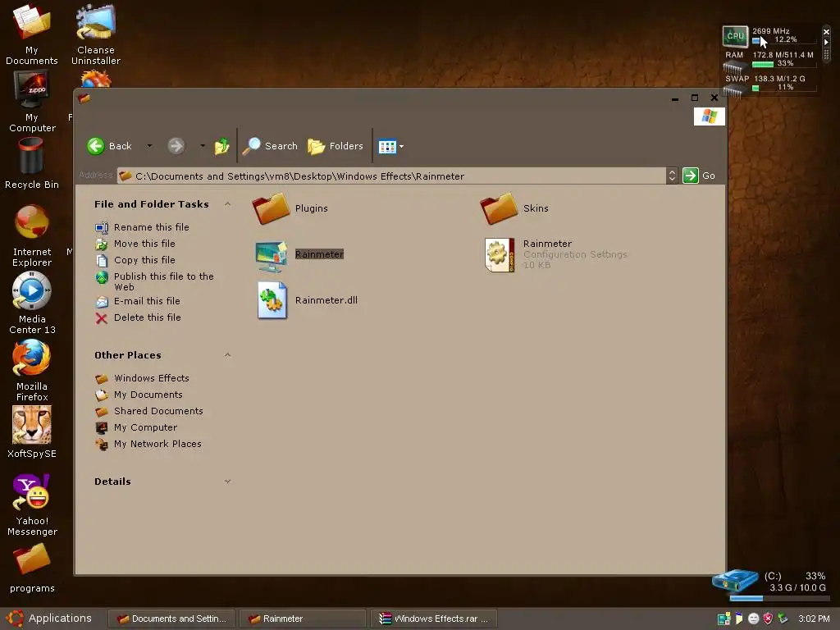Go to My Network Places link

tap(158, 444)
